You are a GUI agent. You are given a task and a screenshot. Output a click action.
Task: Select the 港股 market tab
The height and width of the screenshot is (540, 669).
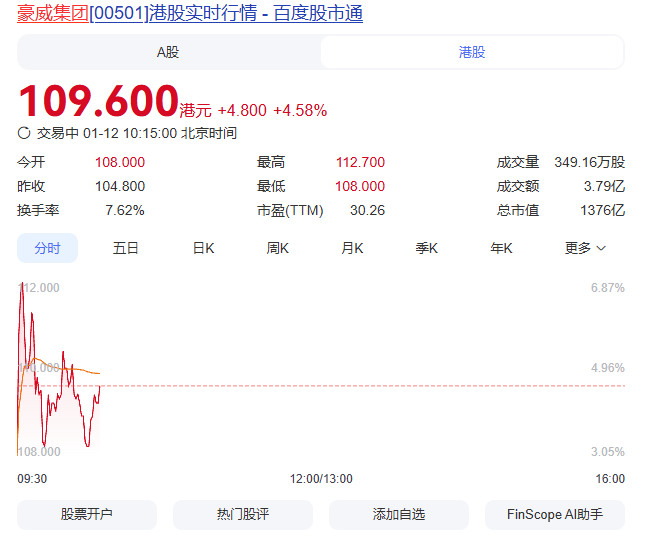tap(472, 52)
